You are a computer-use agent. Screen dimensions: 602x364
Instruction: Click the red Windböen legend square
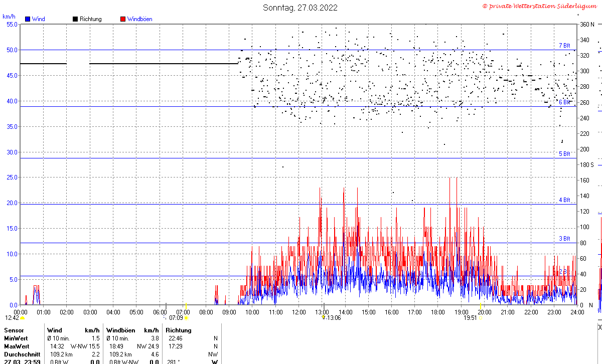click(x=123, y=19)
